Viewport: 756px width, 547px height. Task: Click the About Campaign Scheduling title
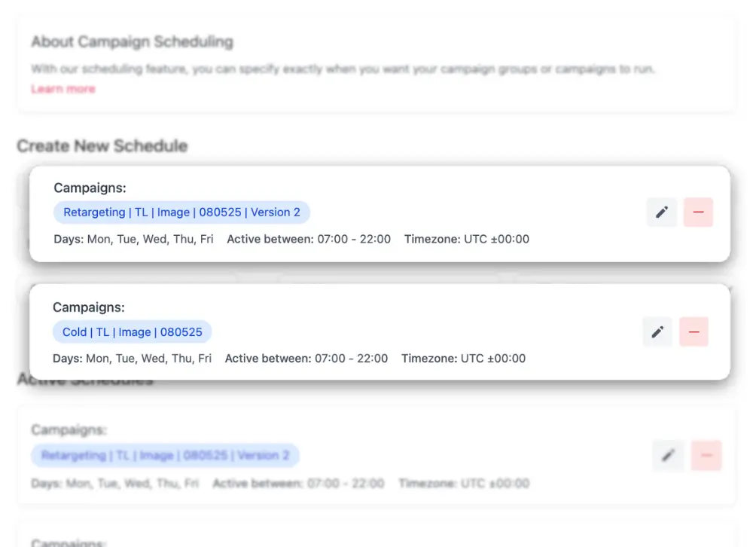pyautogui.click(x=133, y=42)
